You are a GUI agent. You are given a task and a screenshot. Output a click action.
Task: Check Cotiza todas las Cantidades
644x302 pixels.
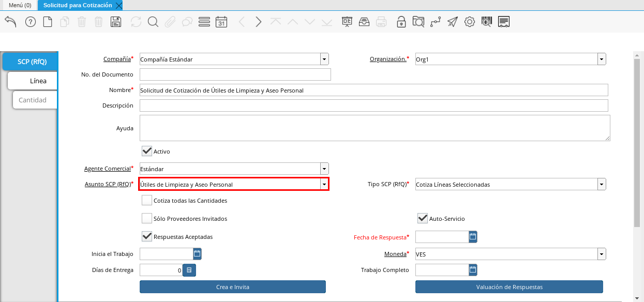(147, 200)
